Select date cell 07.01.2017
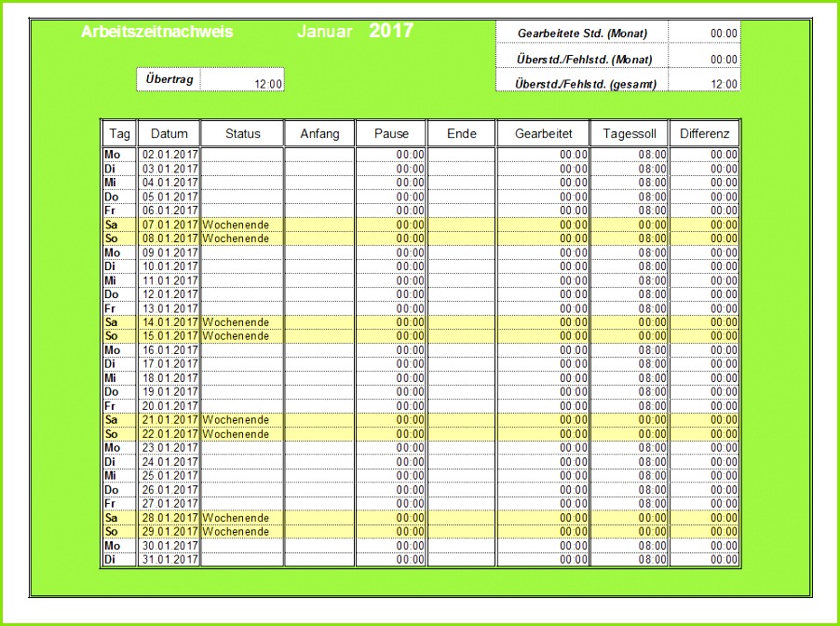Image resolution: width=840 pixels, height=626 pixels. point(169,225)
